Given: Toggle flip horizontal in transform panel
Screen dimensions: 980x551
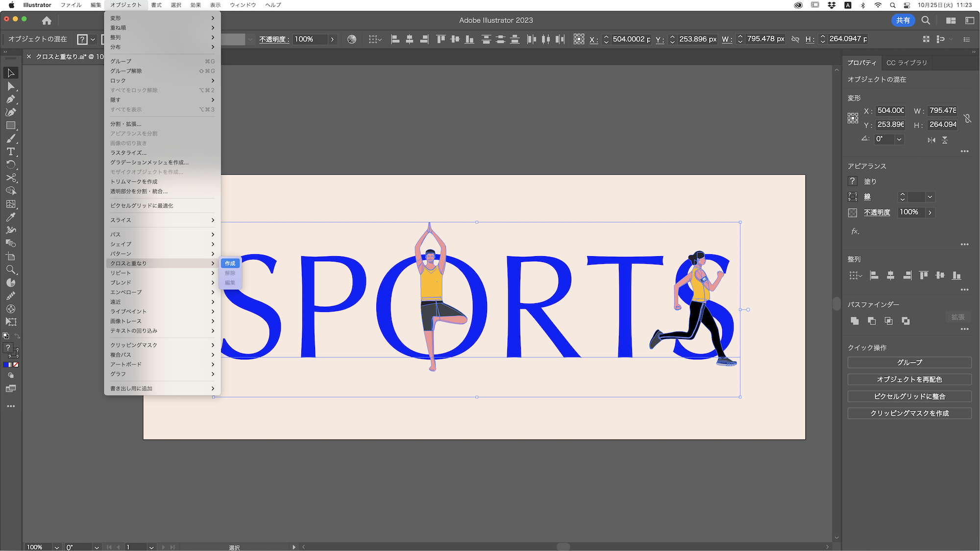Looking at the screenshot, I should [931, 140].
